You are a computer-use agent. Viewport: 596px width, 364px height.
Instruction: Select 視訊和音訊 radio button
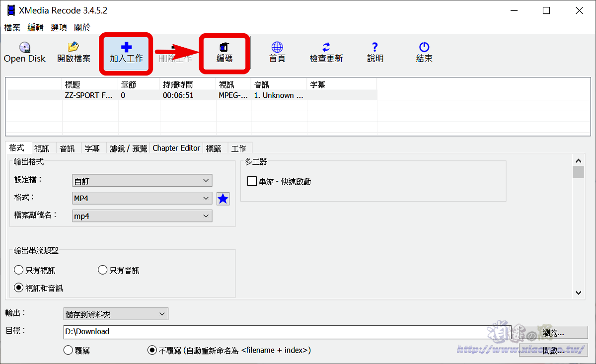coord(19,288)
